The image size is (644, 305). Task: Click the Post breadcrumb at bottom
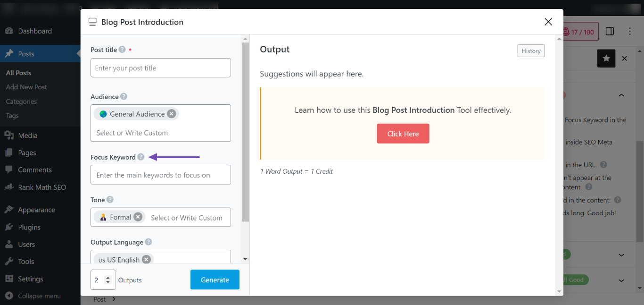99,299
